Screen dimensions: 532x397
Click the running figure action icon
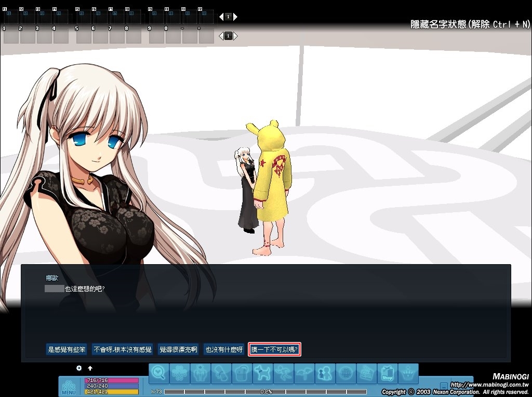(284, 373)
